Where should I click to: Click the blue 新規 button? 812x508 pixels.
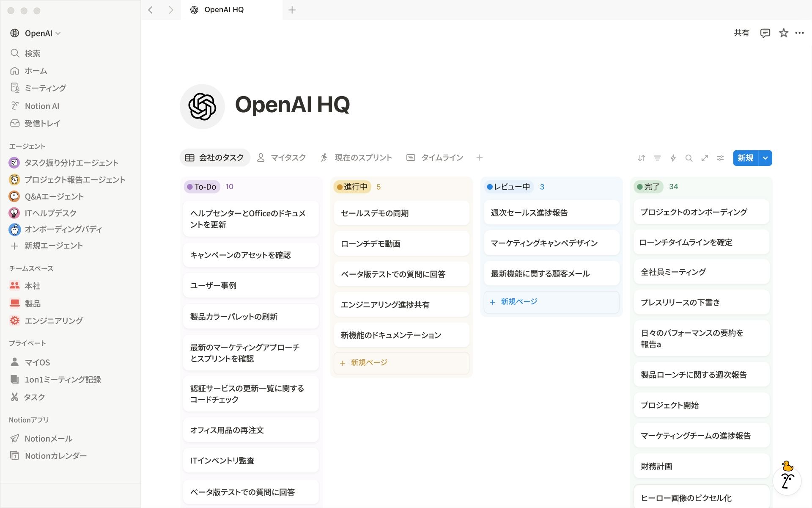tap(746, 158)
